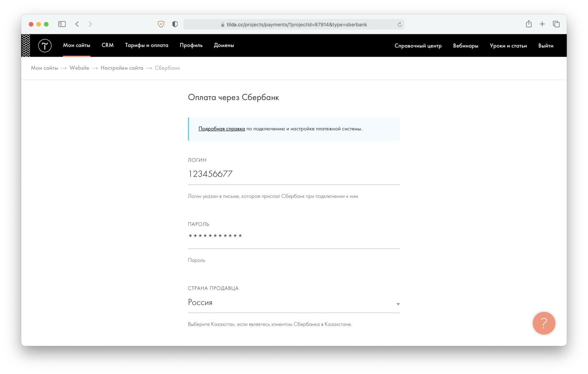Open the CRM menu item
588x374 pixels.
point(107,45)
